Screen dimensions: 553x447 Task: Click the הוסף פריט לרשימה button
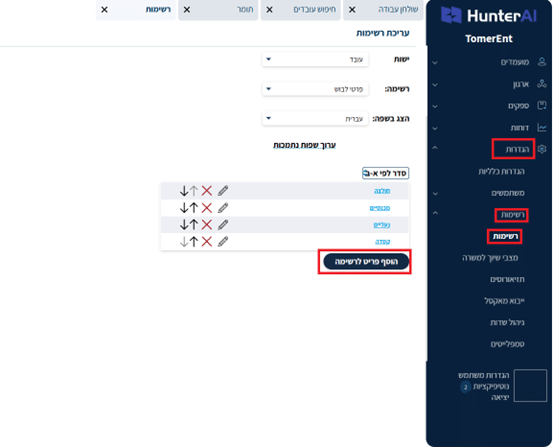point(366,261)
